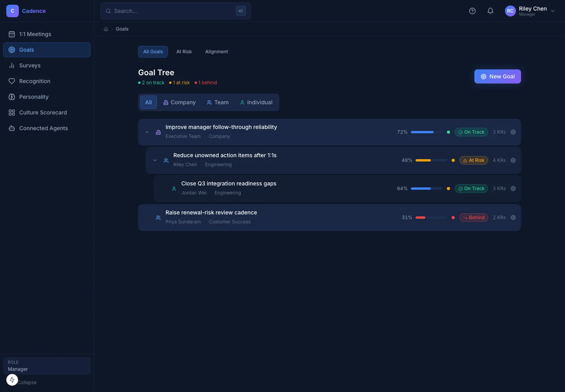Click On Track badge on Improve manager row
The height and width of the screenshot is (392, 565).
(x=471, y=132)
